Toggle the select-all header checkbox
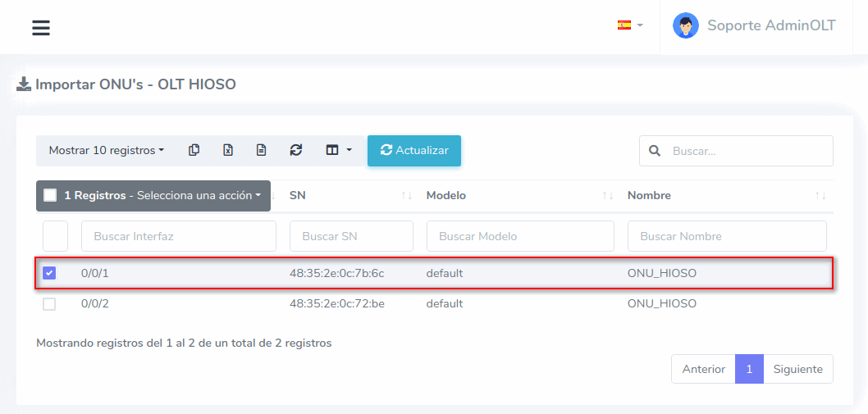The width and height of the screenshot is (868, 414). [50, 196]
